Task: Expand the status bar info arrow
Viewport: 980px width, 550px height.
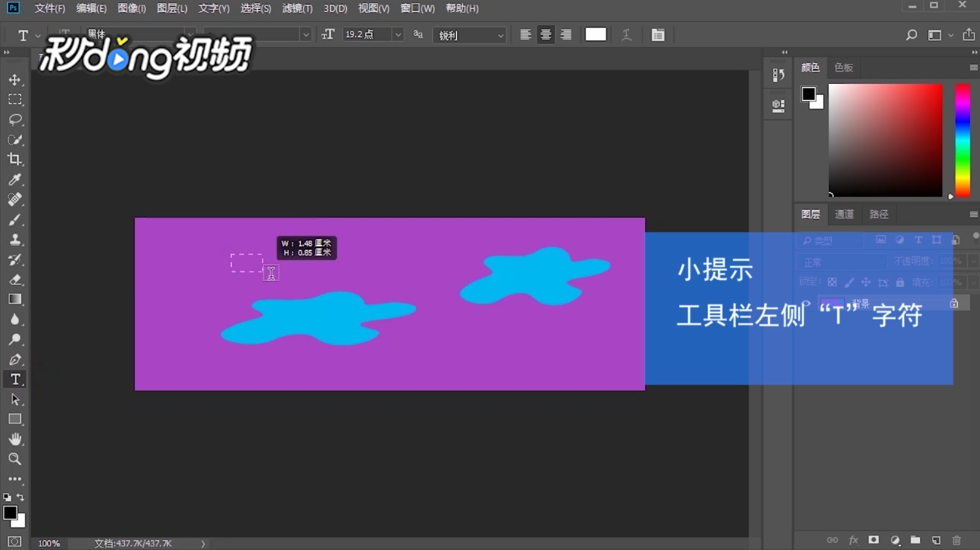Action: [203, 543]
